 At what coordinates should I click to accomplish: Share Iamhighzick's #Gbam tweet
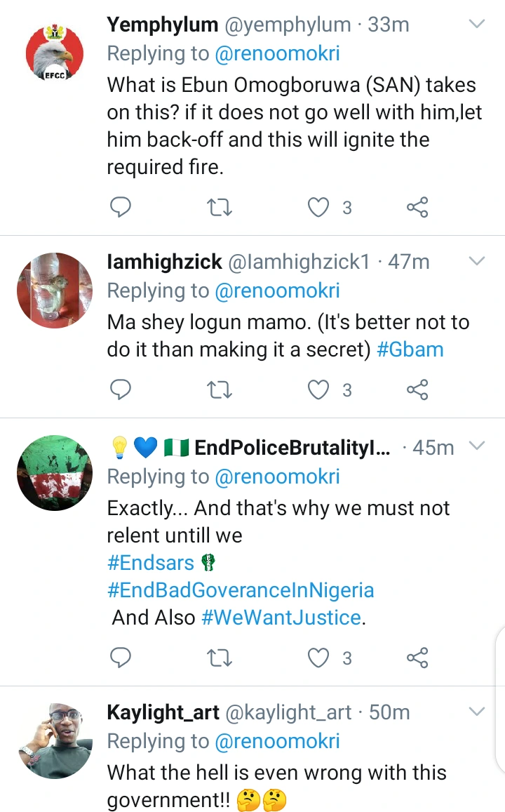pos(417,390)
